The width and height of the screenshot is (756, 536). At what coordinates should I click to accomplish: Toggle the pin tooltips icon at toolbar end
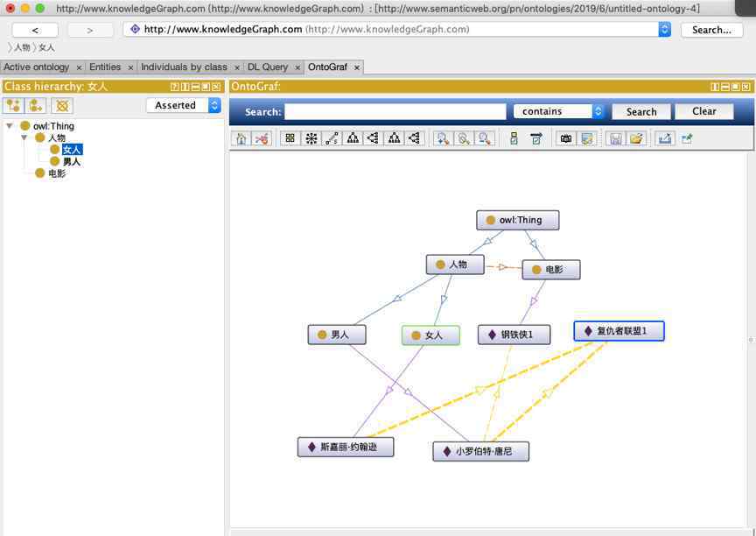click(x=687, y=139)
